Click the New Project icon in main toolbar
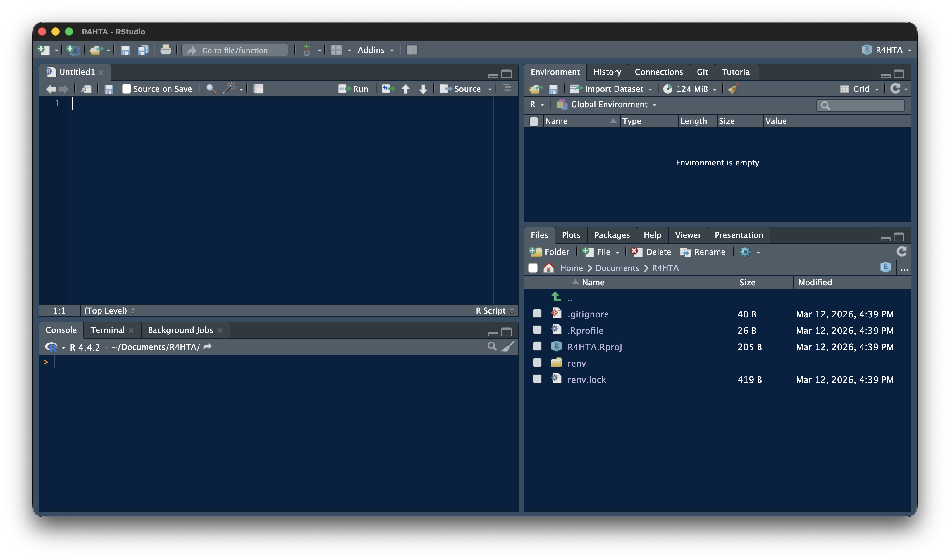Image resolution: width=950 pixels, height=560 pixels. tap(73, 50)
